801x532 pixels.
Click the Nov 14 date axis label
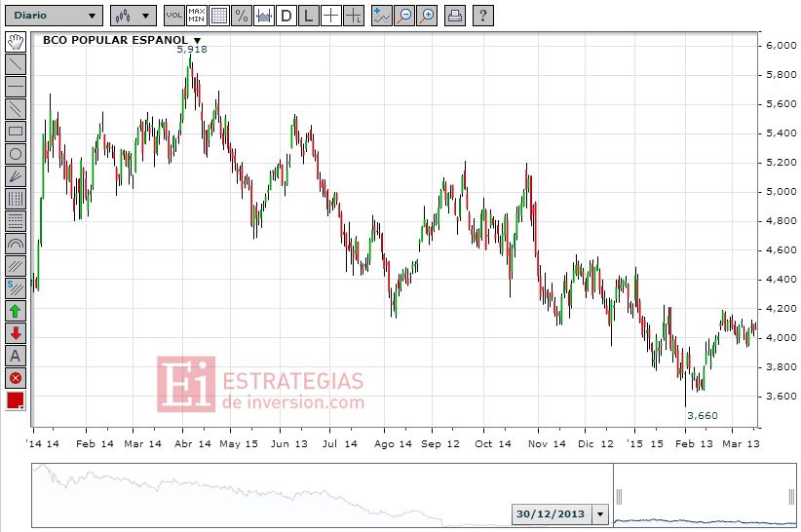[547, 443]
